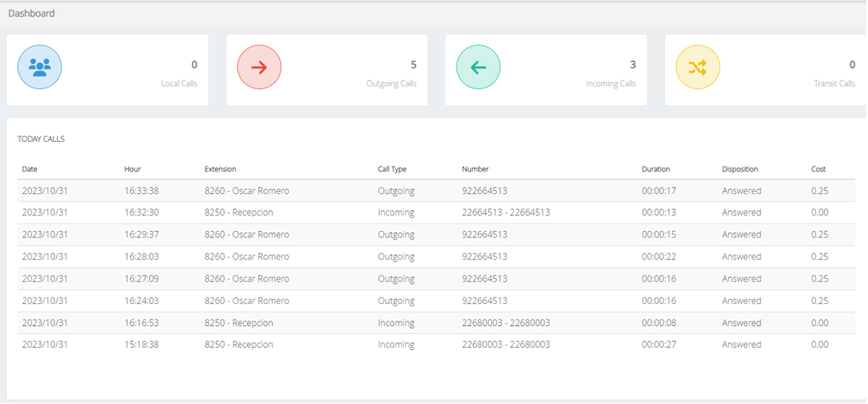Click the date in the 15:18:38 row
Image resolution: width=868 pixels, height=404 pixels.
click(45, 345)
